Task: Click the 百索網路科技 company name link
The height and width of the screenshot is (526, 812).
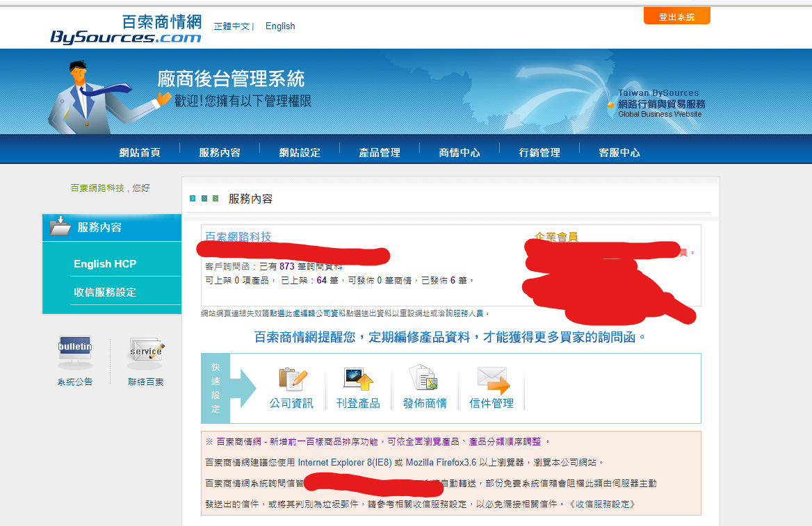Action: tap(238, 237)
